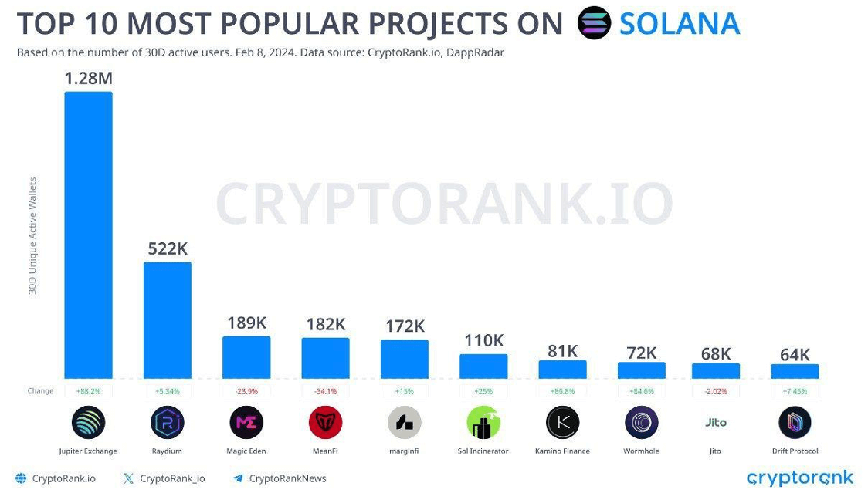
Task: Select the -34.1% change badge
Action: coord(325,390)
